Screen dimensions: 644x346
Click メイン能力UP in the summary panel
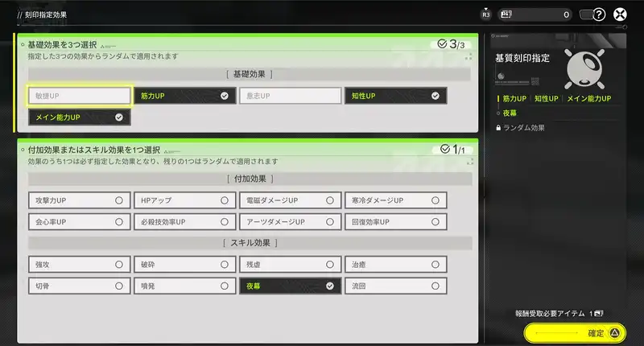pos(589,98)
